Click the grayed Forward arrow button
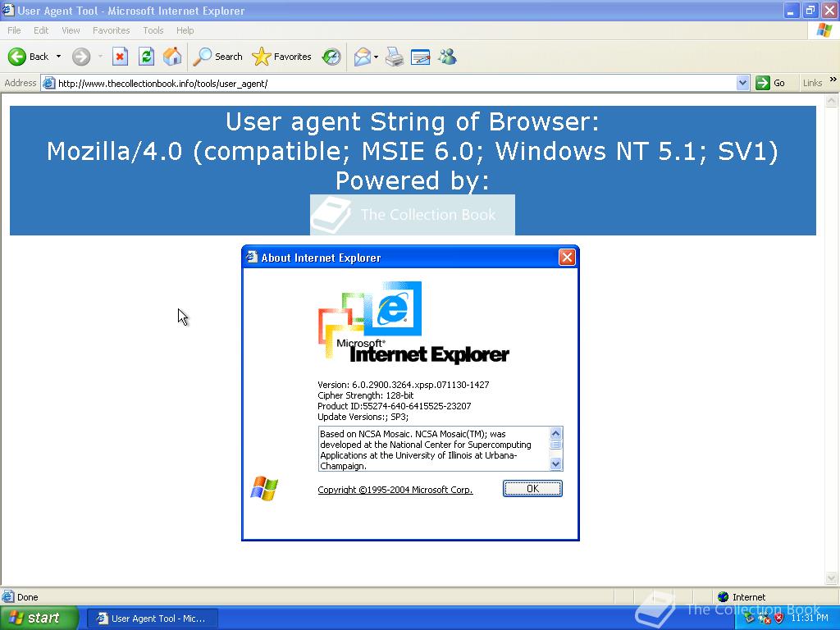The height and width of the screenshot is (630, 840). (x=81, y=57)
